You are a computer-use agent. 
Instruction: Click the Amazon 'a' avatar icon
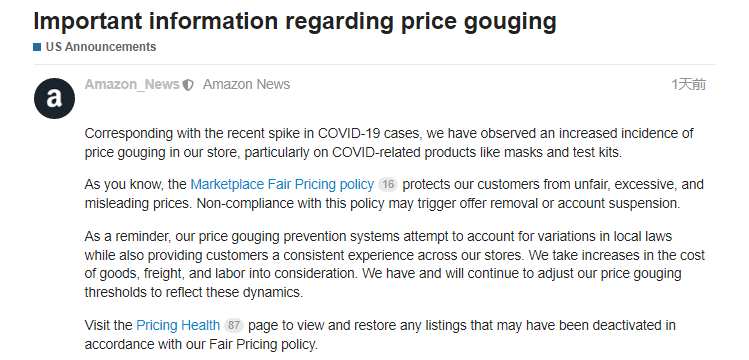(54, 98)
